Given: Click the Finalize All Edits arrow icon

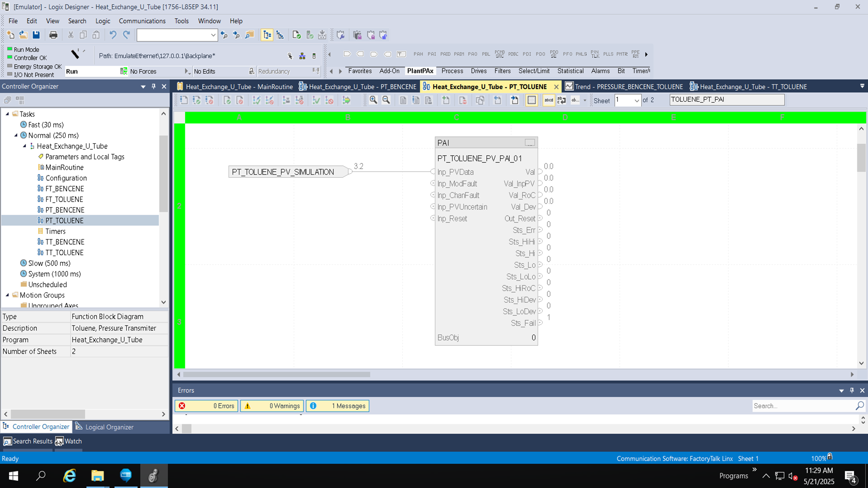Looking at the screenshot, I should click(x=346, y=100).
